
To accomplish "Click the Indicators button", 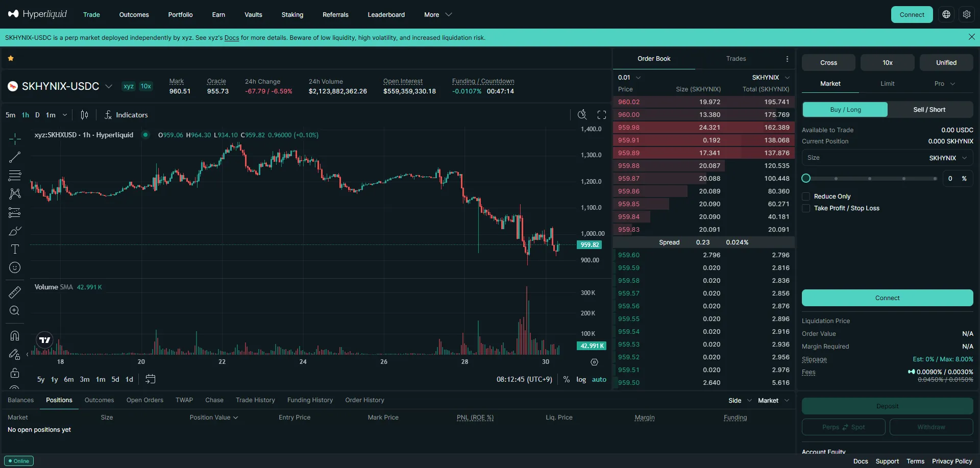I will tap(126, 115).
